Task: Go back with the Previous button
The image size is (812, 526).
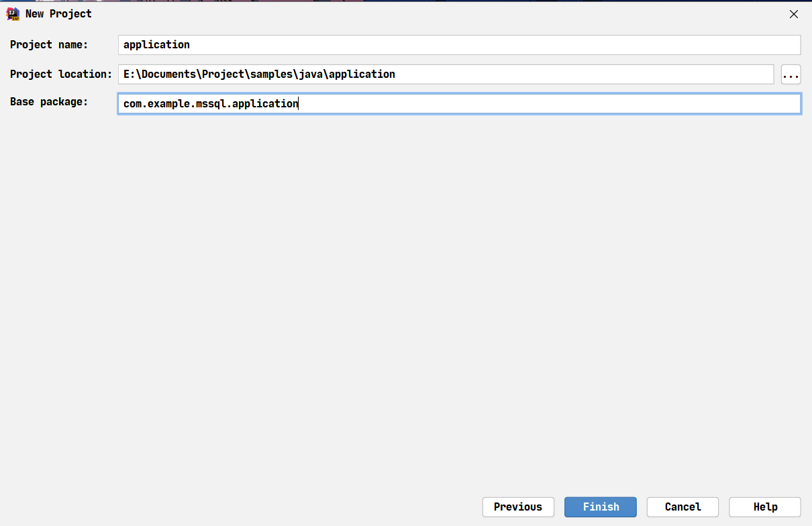Action: coord(518,507)
